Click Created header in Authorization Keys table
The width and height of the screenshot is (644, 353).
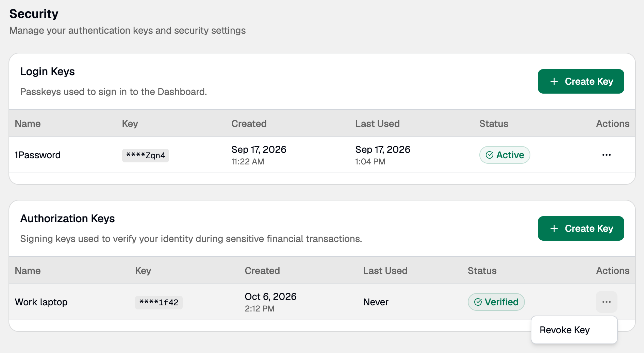tap(262, 271)
